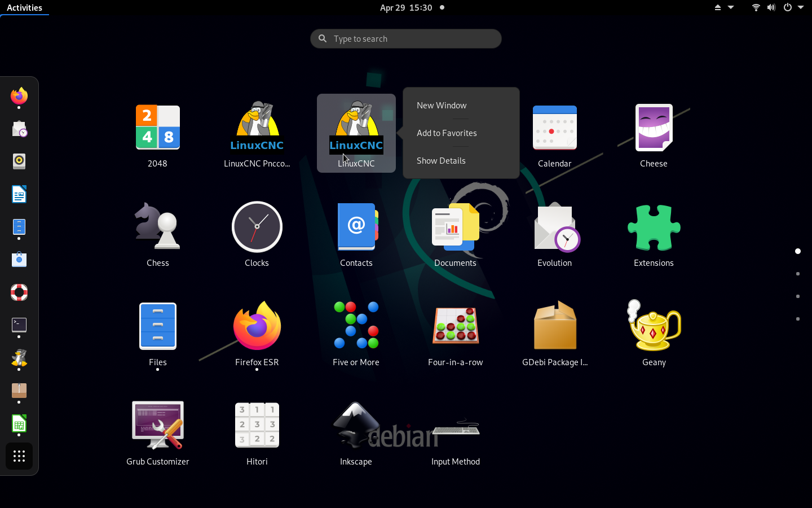812x508 pixels.
Task: Launch the Four-in-a-row game
Action: pos(456,326)
